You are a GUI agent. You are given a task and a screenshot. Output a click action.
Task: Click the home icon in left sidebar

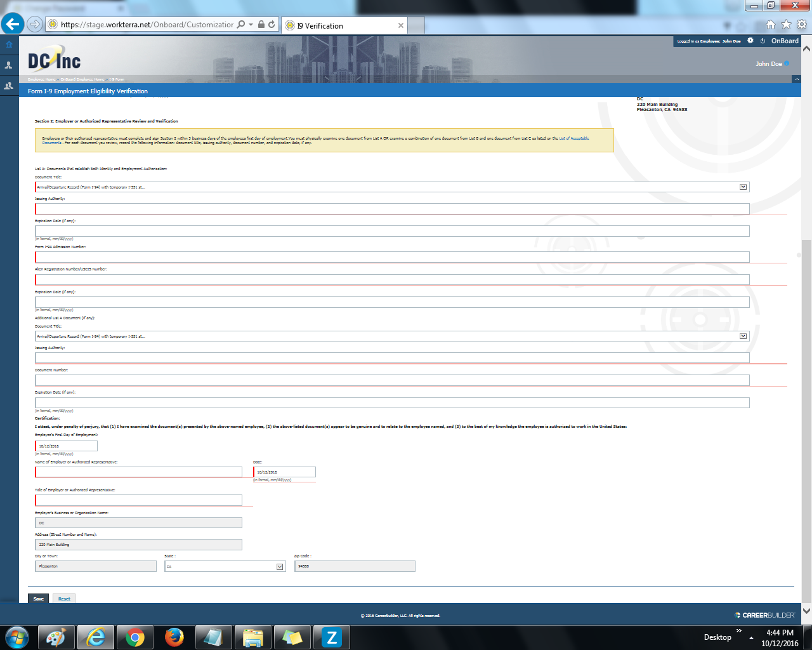coord(9,44)
